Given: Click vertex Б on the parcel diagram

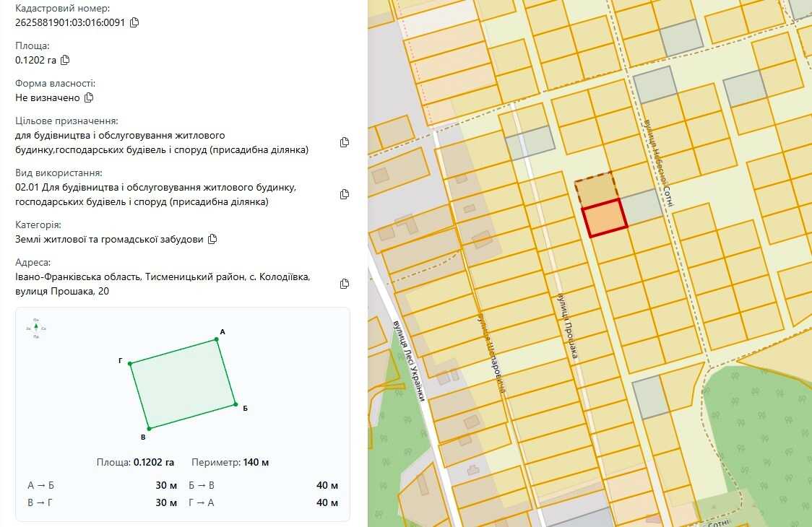Looking at the screenshot, I should tap(236, 404).
